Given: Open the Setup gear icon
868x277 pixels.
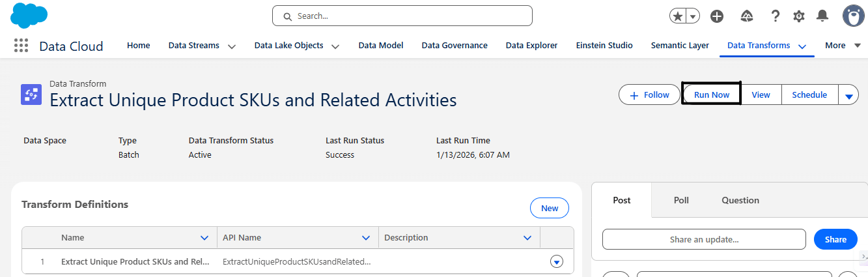Looking at the screenshot, I should (x=799, y=16).
